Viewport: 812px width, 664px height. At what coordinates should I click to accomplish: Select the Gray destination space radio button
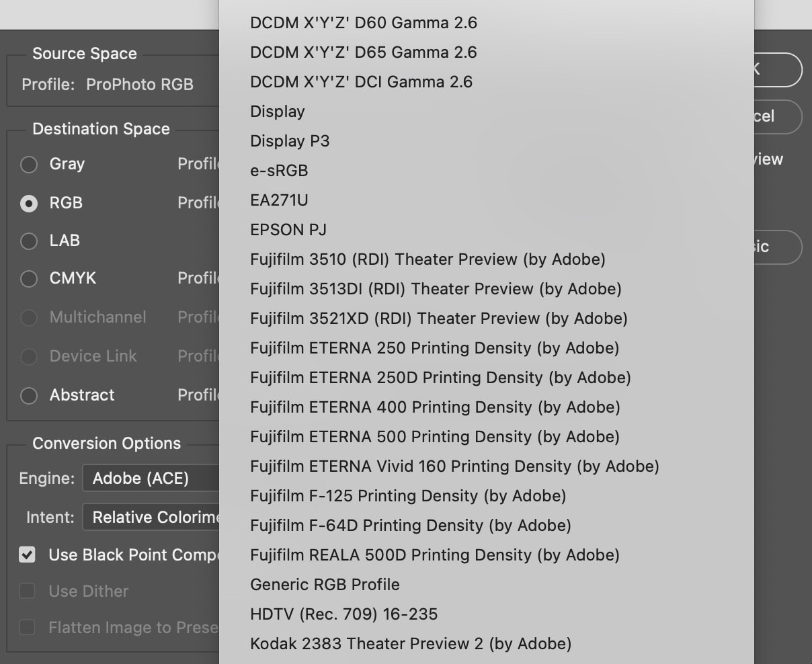(x=29, y=165)
